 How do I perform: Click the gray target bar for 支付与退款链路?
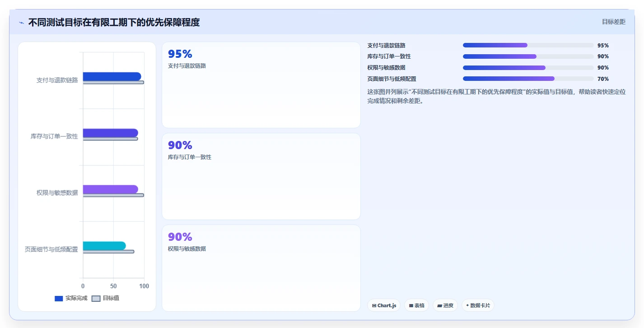tap(113, 82)
